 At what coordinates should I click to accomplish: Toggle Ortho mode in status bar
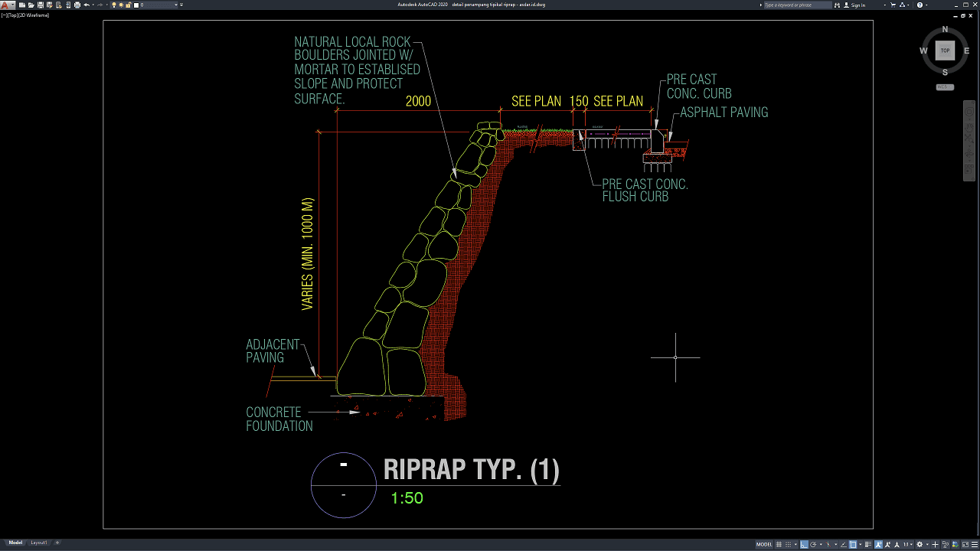pos(804,544)
